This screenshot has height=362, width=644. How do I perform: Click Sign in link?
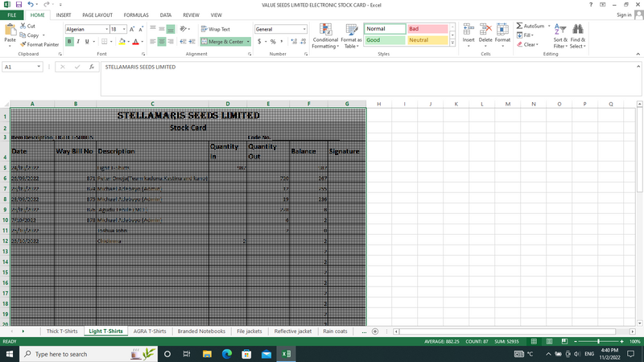[x=624, y=15]
